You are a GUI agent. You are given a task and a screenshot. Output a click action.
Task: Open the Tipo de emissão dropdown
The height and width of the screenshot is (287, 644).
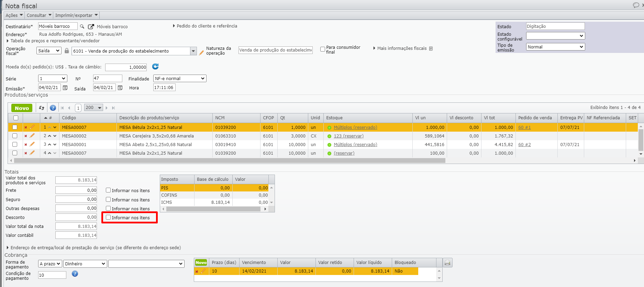555,47
